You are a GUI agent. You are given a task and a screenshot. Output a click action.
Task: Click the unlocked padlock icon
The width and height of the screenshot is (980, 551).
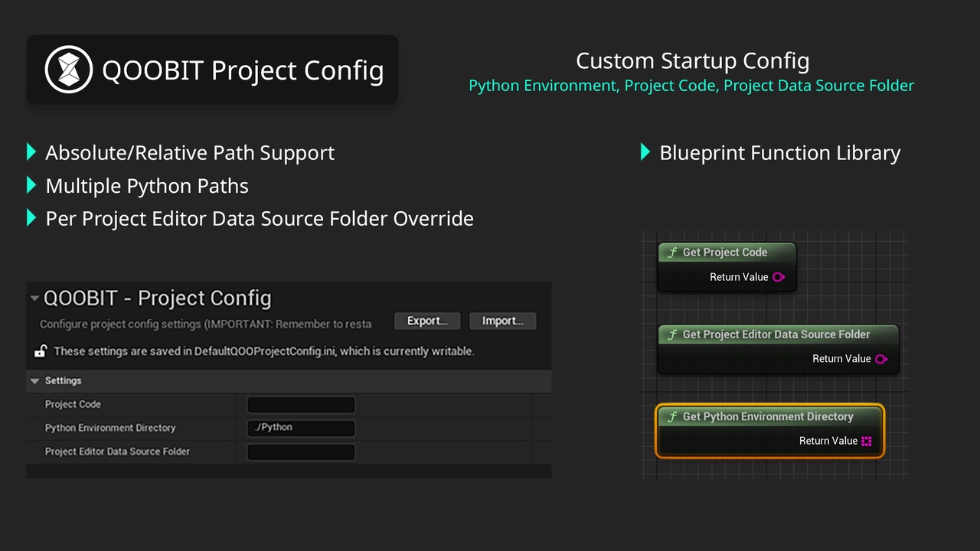(x=41, y=351)
